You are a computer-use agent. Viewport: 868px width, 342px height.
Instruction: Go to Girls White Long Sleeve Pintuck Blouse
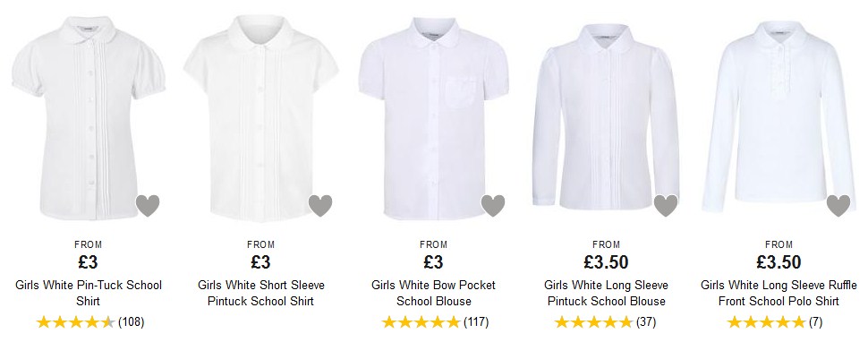coord(606,294)
